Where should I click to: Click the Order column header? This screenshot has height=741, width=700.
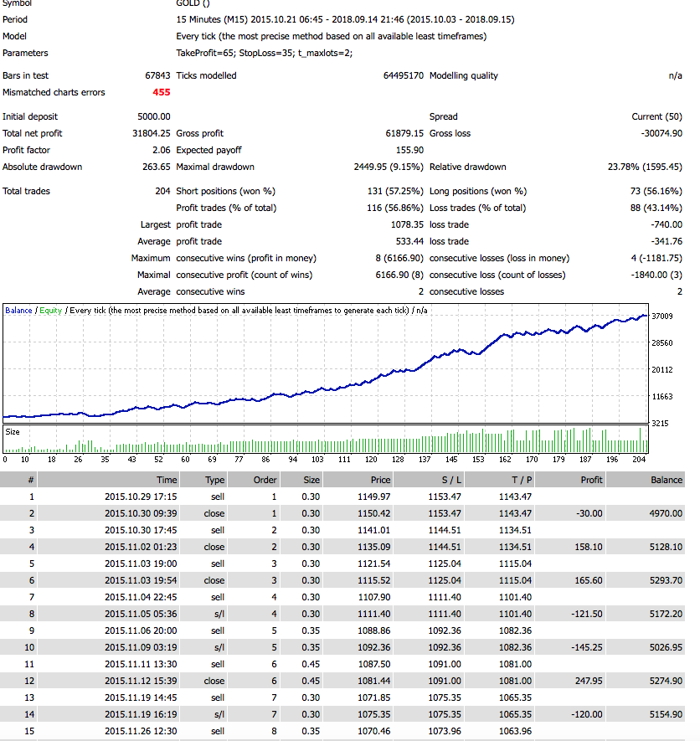click(x=252, y=480)
